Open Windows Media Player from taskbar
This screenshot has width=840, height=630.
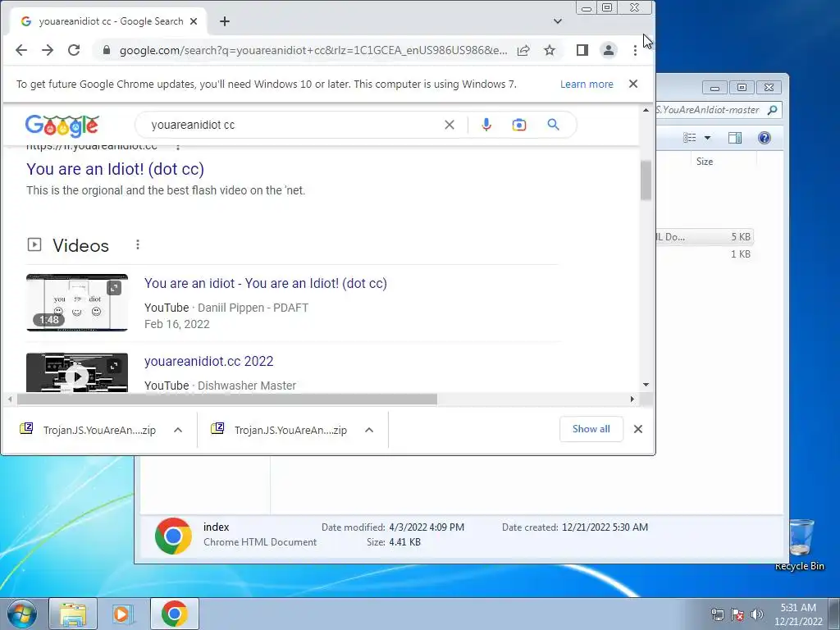pos(123,614)
